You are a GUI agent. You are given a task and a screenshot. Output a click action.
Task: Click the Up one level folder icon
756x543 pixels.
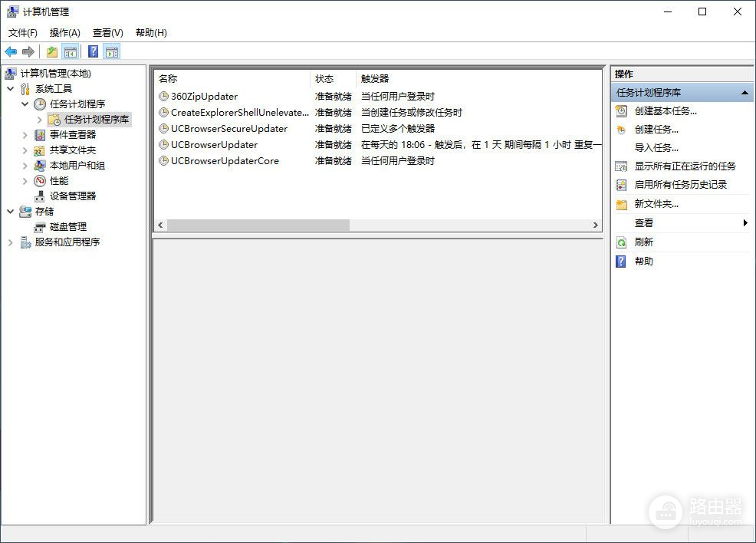click(51, 52)
